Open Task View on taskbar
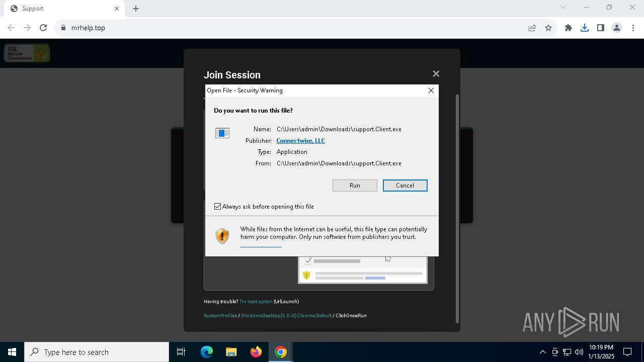This screenshot has height=362, width=644. point(181,352)
